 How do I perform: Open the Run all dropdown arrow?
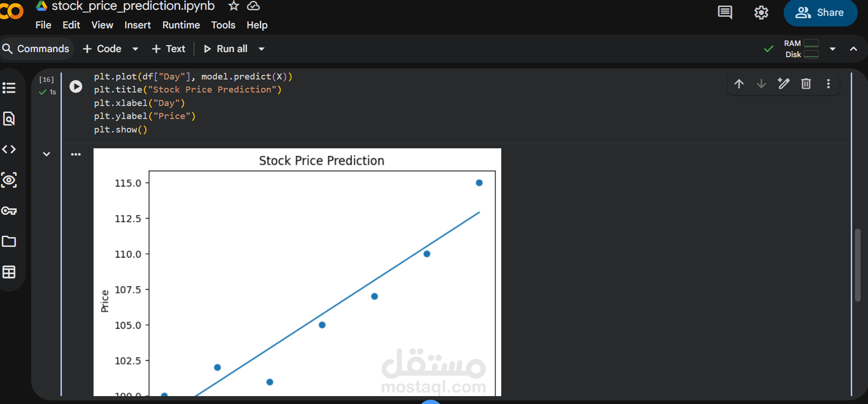(x=262, y=48)
